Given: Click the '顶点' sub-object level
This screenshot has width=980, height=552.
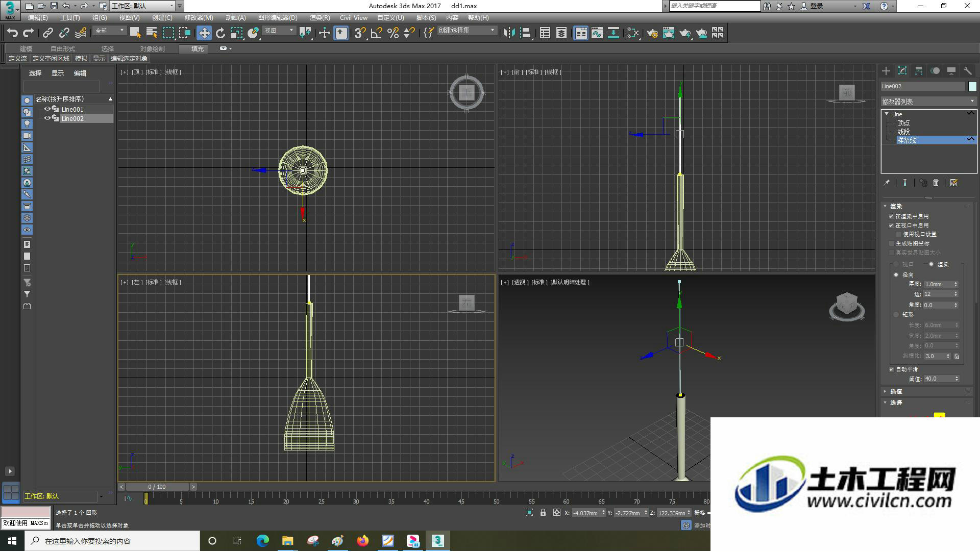Looking at the screenshot, I should point(903,123).
